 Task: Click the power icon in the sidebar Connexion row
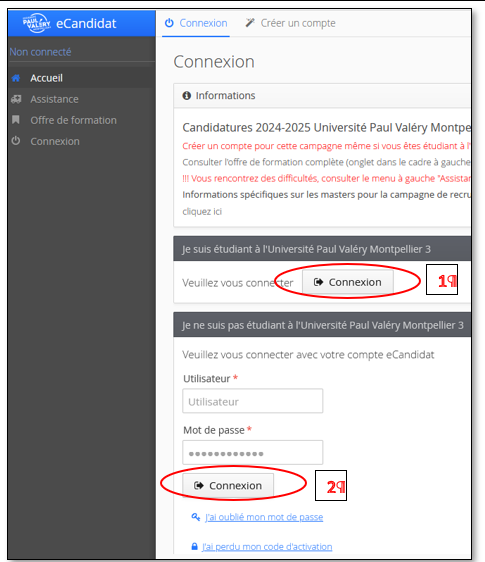pyautogui.click(x=16, y=141)
